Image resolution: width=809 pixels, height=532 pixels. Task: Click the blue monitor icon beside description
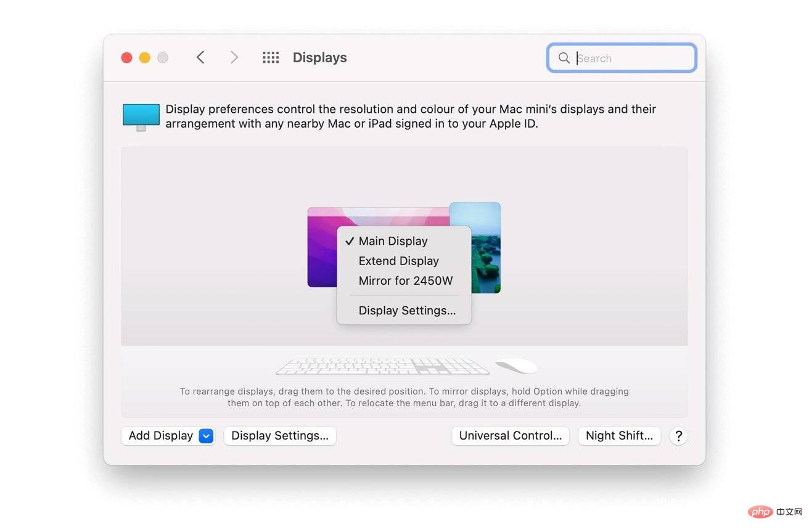pos(141,117)
